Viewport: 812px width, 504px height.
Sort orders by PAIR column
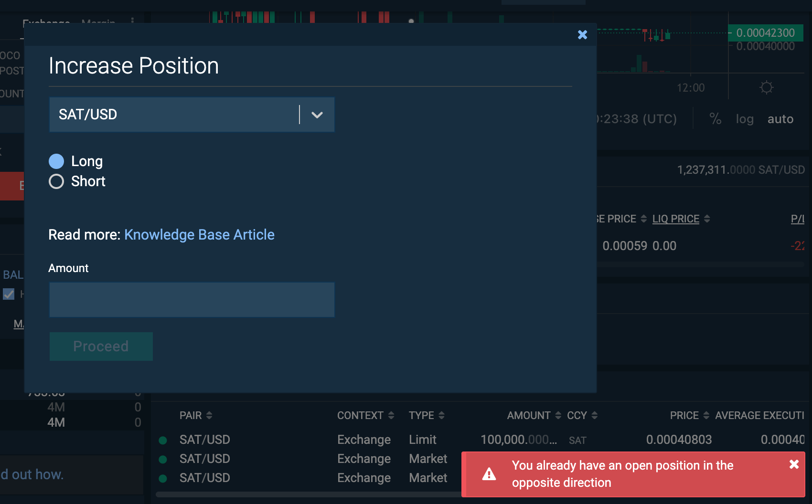pyautogui.click(x=196, y=415)
